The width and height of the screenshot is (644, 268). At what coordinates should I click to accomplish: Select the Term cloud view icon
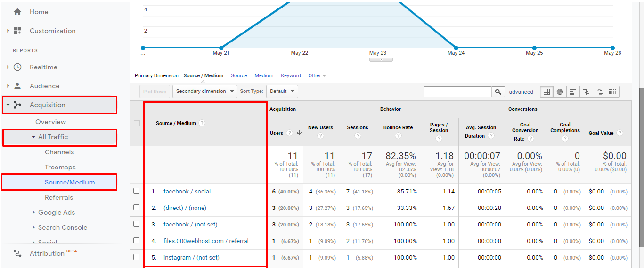pos(599,92)
